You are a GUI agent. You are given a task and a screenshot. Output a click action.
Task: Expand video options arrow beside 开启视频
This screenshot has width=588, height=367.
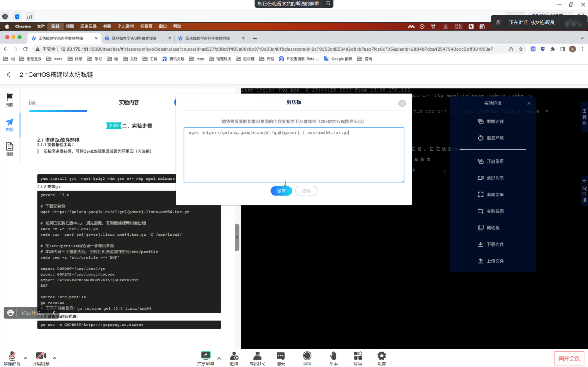tap(55, 358)
